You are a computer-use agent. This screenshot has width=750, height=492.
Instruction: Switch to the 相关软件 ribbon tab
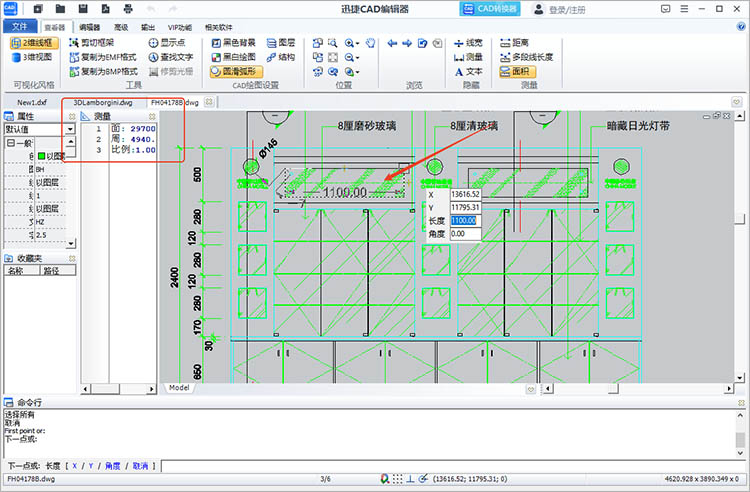(x=219, y=27)
